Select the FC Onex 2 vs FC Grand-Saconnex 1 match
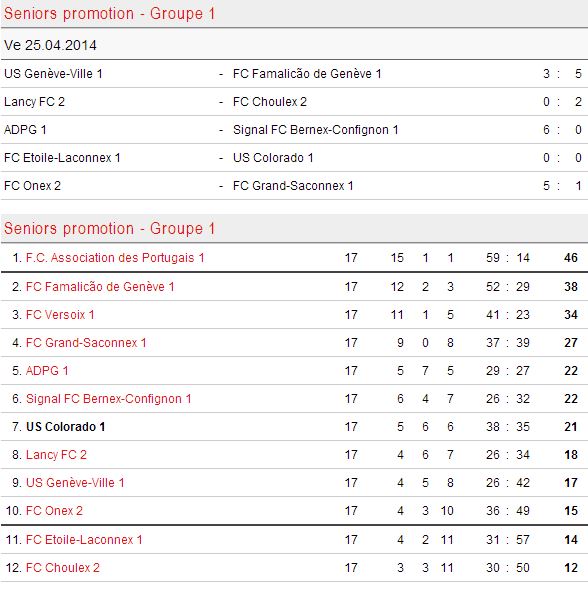The width and height of the screenshot is (588, 596). 294,186
